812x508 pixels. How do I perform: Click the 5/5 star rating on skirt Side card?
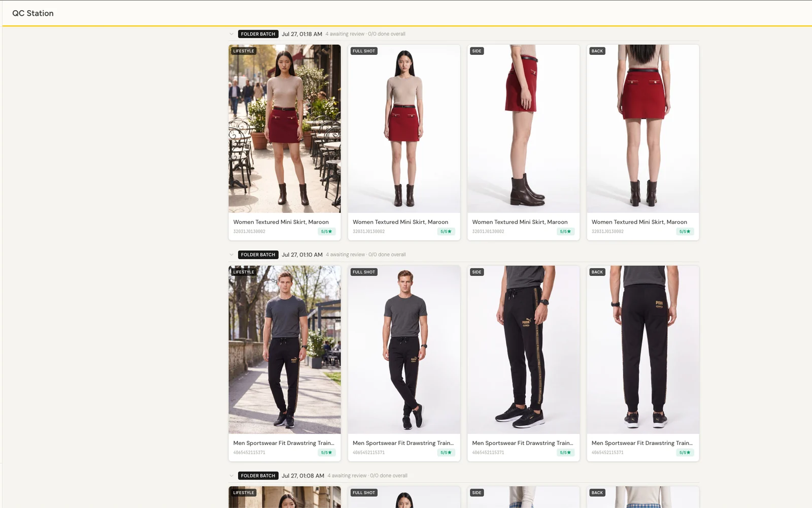(x=565, y=232)
